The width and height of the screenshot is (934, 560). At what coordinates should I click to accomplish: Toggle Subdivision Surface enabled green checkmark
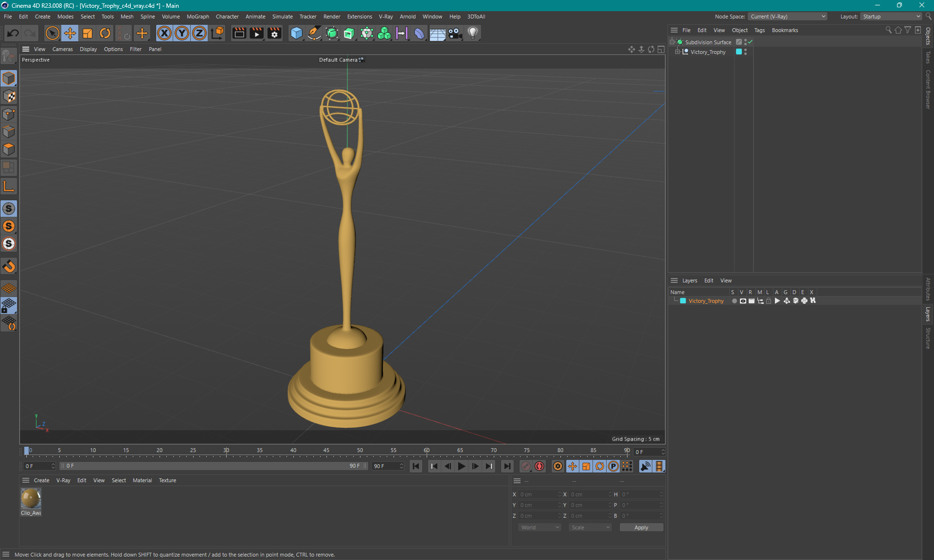[x=751, y=42]
